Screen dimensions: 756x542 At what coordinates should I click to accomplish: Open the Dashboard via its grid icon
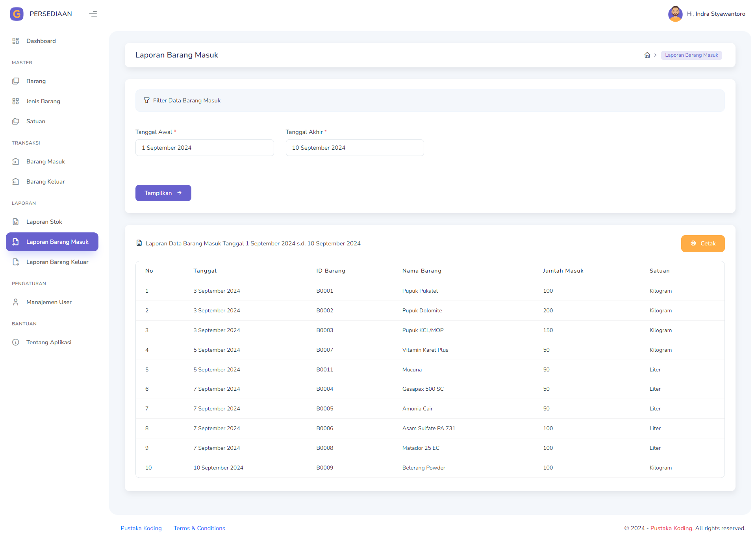point(16,41)
